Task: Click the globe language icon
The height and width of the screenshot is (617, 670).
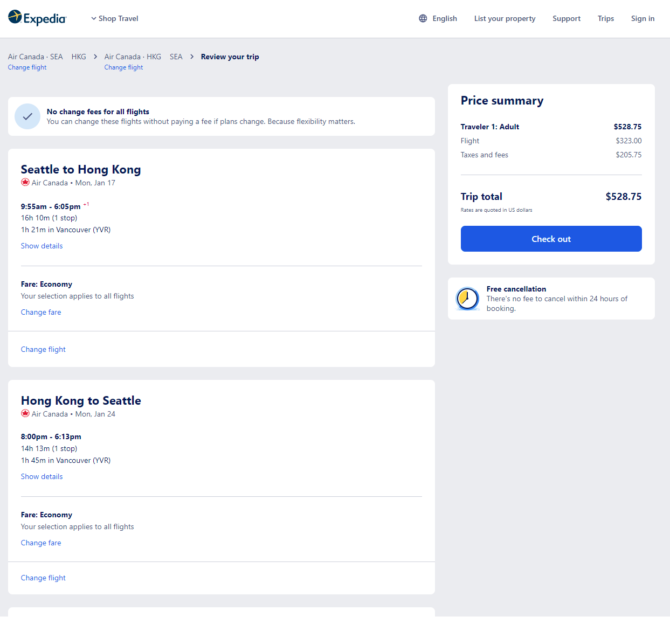Action: [423, 18]
